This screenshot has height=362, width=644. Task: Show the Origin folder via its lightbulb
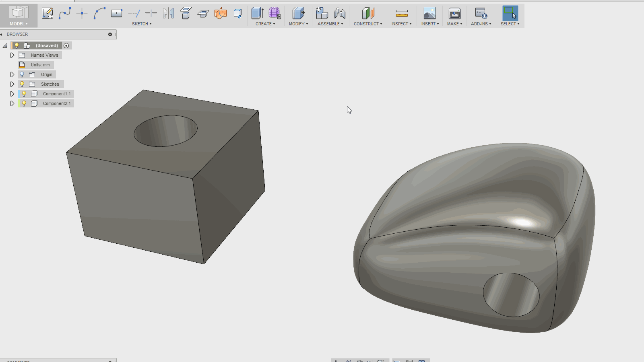coord(22,74)
